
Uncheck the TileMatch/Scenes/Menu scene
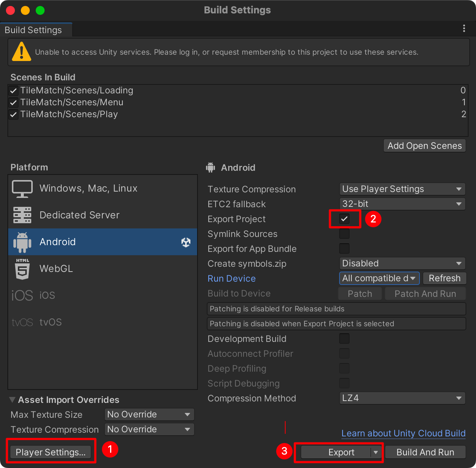pyautogui.click(x=13, y=102)
